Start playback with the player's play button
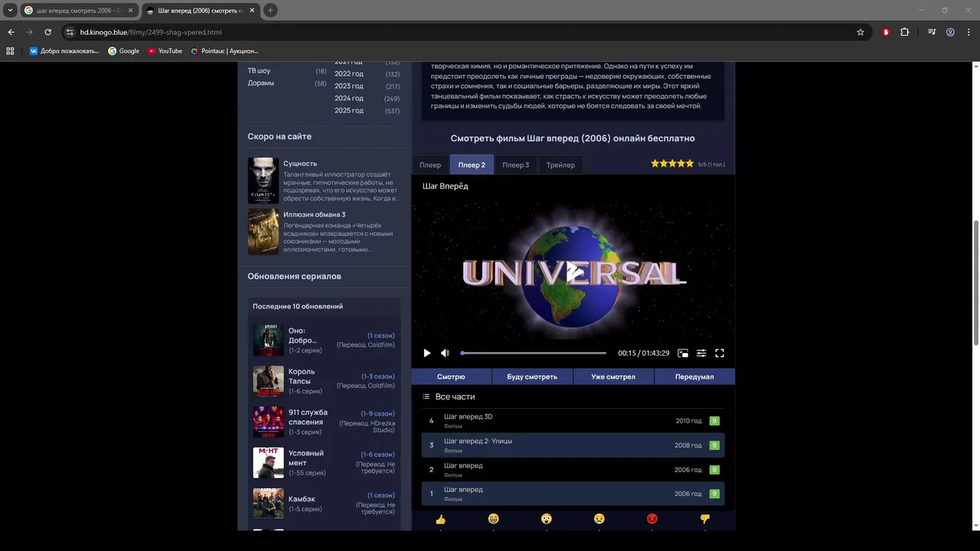980x551 pixels. (427, 353)
